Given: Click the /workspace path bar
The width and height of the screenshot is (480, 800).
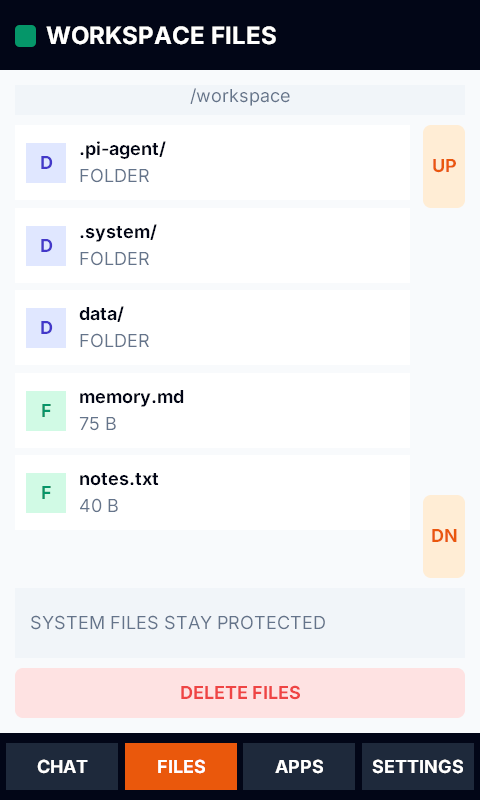Looking at the screenshot, I should [240, 99].
